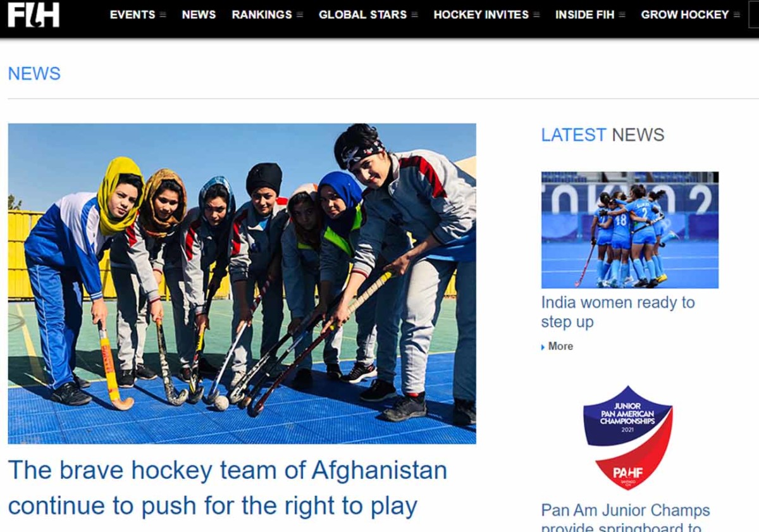This screenshot has height=532, width=759.
Task: Expand the Grow Hockey menu arrow
Action: coord(736,15)
